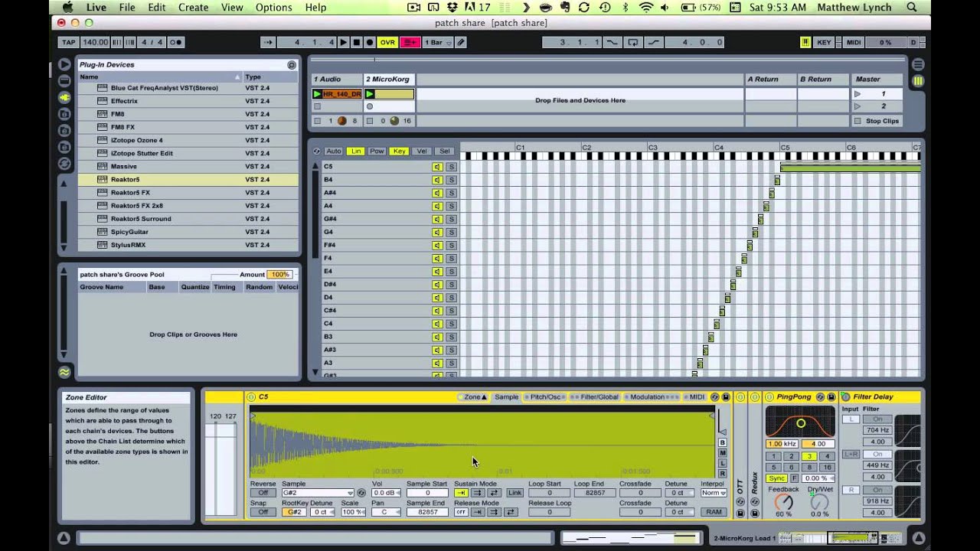Toggle the sampler Link button
This screenshot has width=980, height=551.
(x=514, y=493)
